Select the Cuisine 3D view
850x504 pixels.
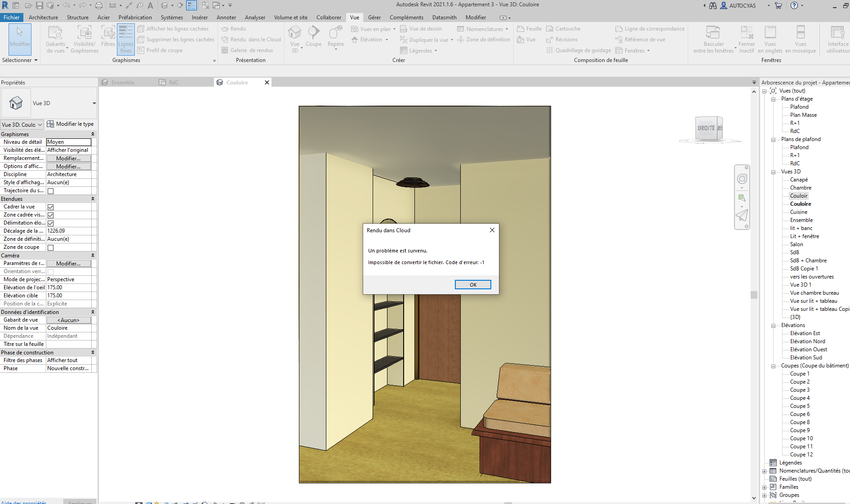coord(798,212)
